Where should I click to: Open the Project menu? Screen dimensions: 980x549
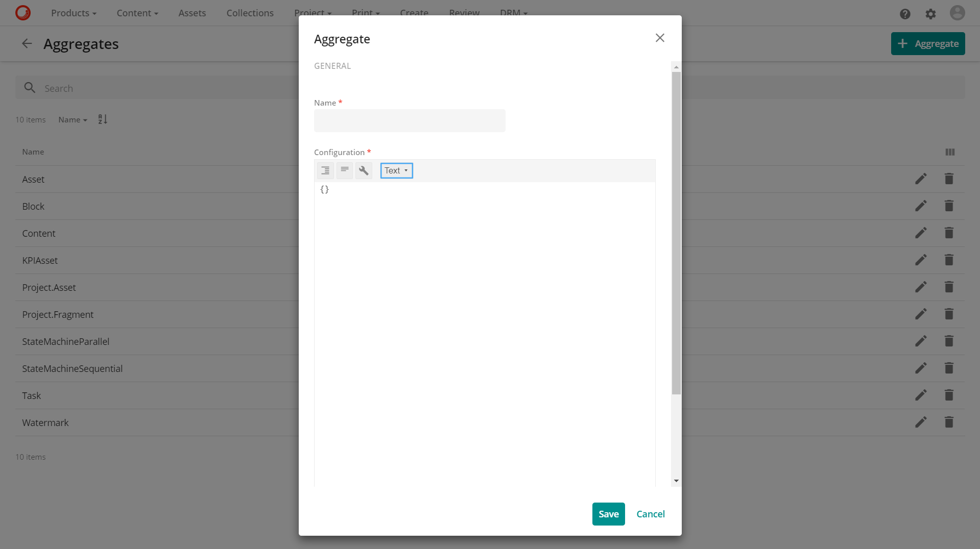(313, 12)
